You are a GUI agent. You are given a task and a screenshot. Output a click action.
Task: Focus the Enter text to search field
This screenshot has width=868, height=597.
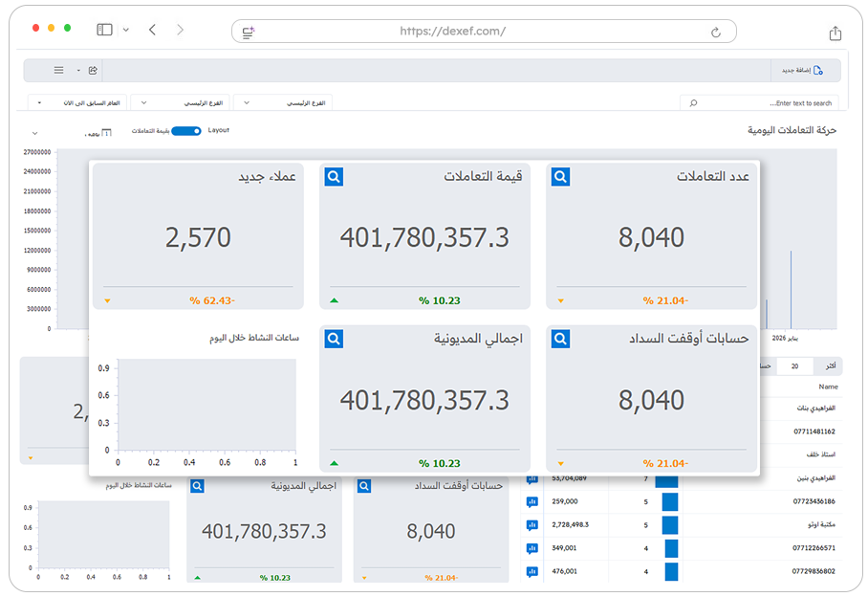coord(759,103)
